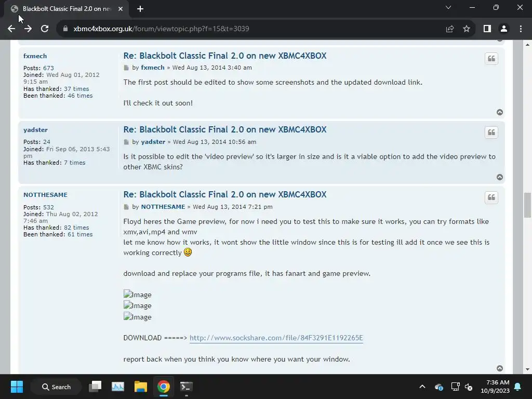This screenshot has width=532, height=399.
Task: Quote yadster's post using the quote icon
Action: pyautogui.click(x=491, y=132)
